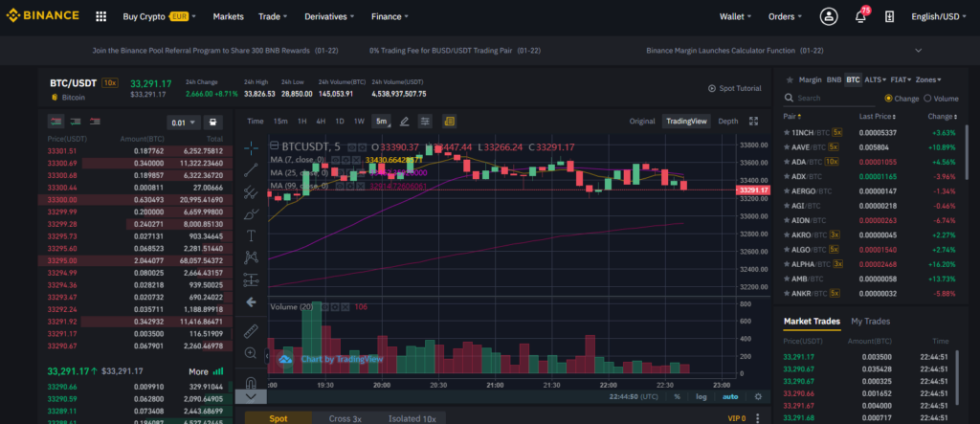Click the yellow chart notes icon
This screenshot has width=980, height=424.
click(x=449, y=122)
